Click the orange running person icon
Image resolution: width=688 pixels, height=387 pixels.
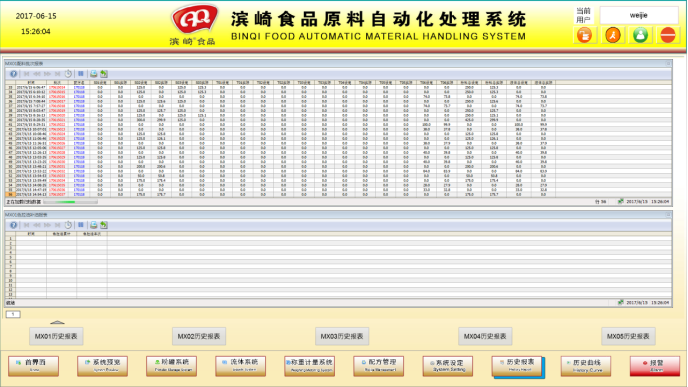pyautogui.click(x=613, y=35)
